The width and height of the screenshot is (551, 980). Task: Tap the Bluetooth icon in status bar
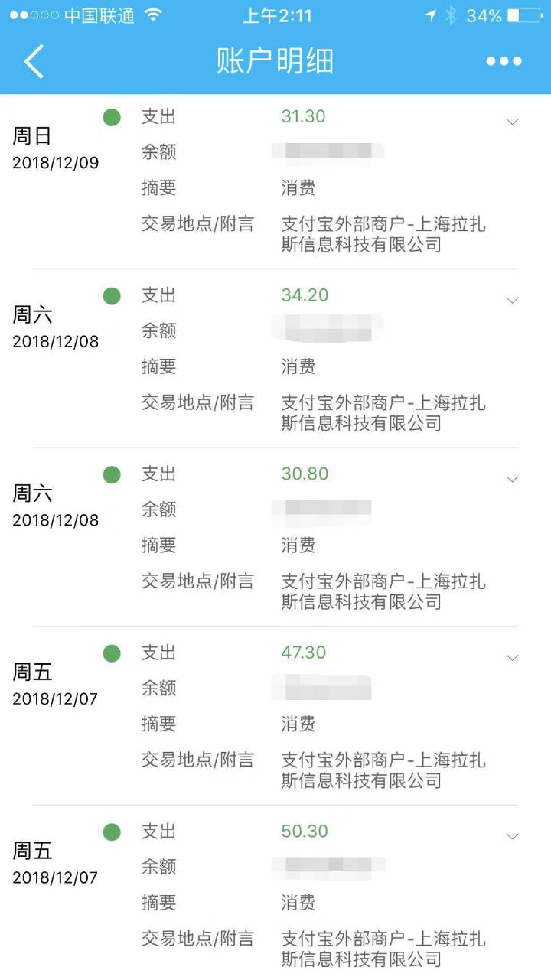pyautogui.click(x=451, y=15)
